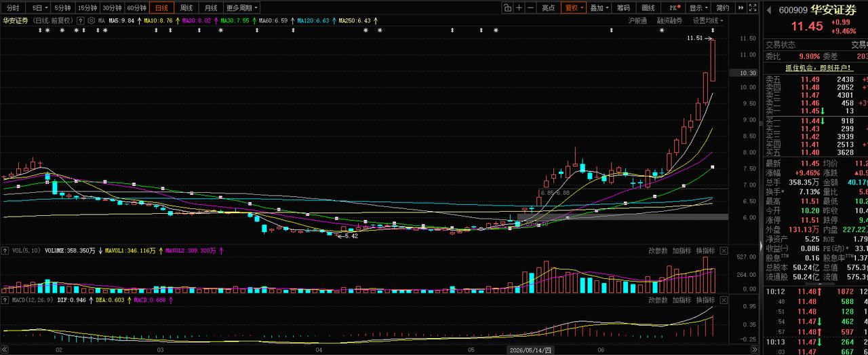Open the 设置均线 dropdown
868x355 pixels.
point(708,20)
